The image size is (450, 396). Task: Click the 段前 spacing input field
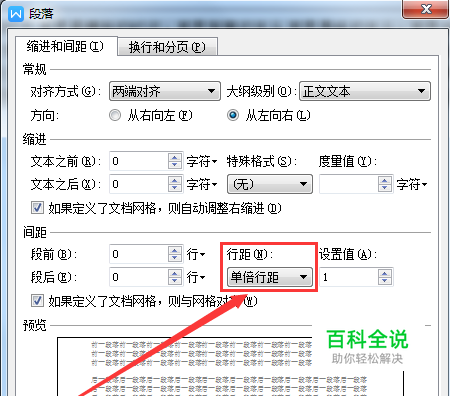[139, 254]
